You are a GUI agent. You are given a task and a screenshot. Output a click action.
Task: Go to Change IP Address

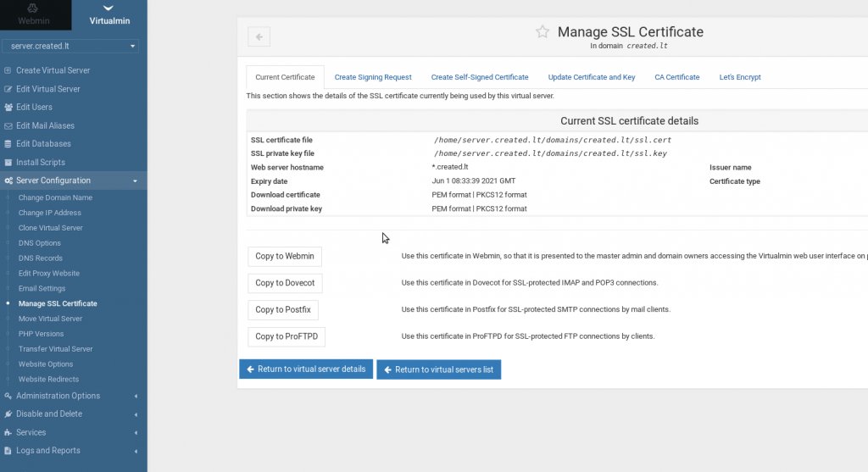(49, 213)
